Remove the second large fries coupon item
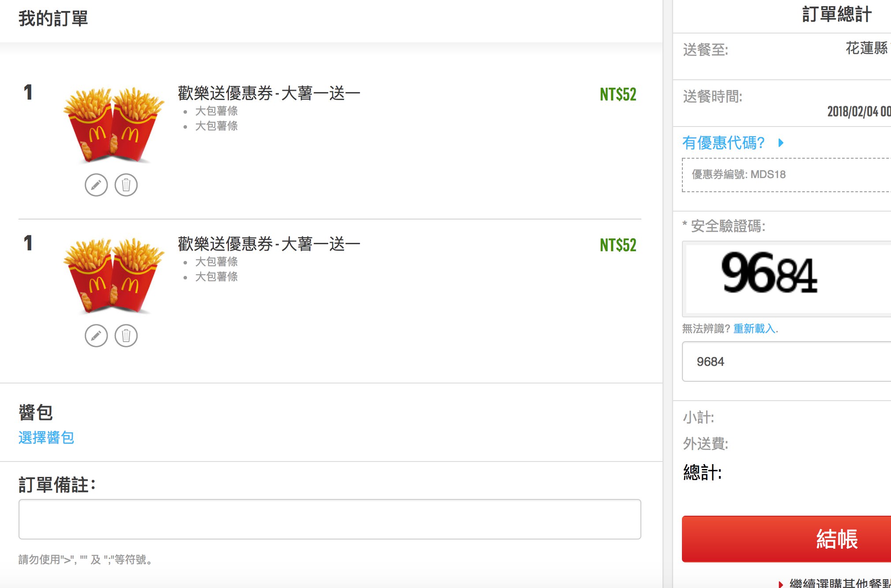The image size is (891, 588). click(126, 336)
